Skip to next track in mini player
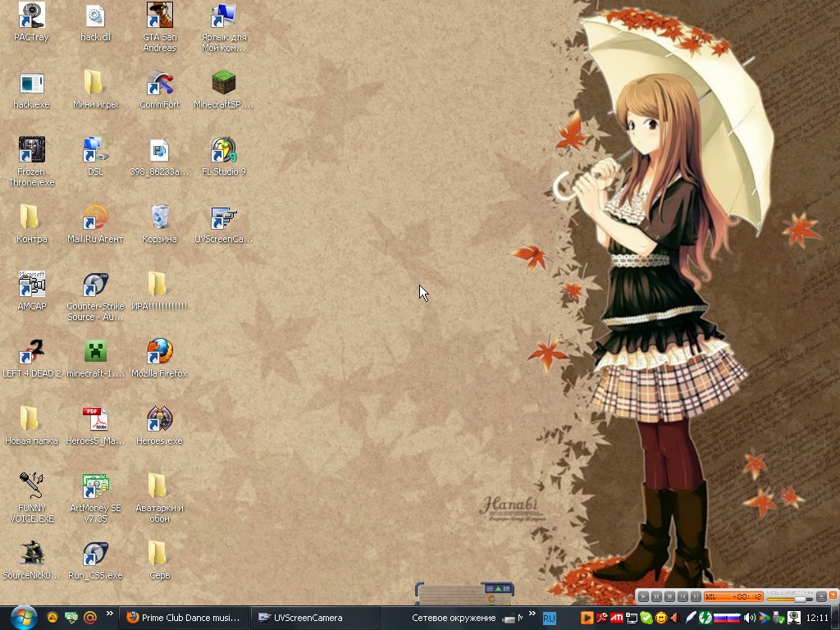840x630 pixels. pyautogui.click(x=696, y=597)
